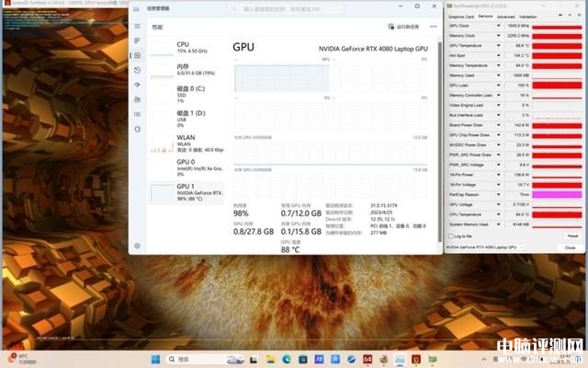Open Memory Clock sensor dropdown
588x368 pixels.
[x=498, y=36]
